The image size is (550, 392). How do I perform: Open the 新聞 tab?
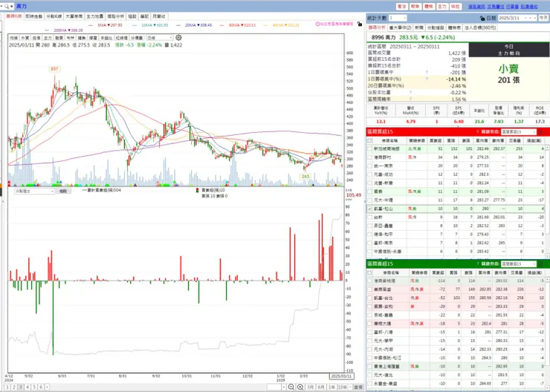418,27
